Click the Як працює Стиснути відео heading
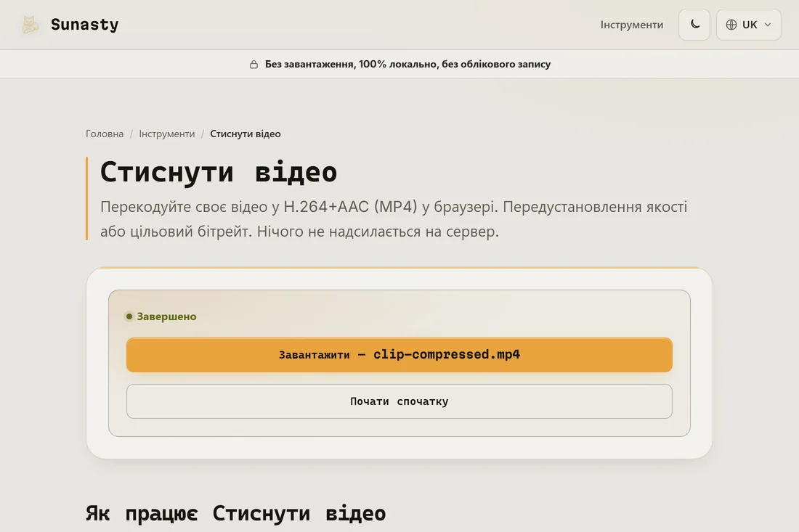The height and width of the screenshot is (532, 799). (x=235, y=513)
